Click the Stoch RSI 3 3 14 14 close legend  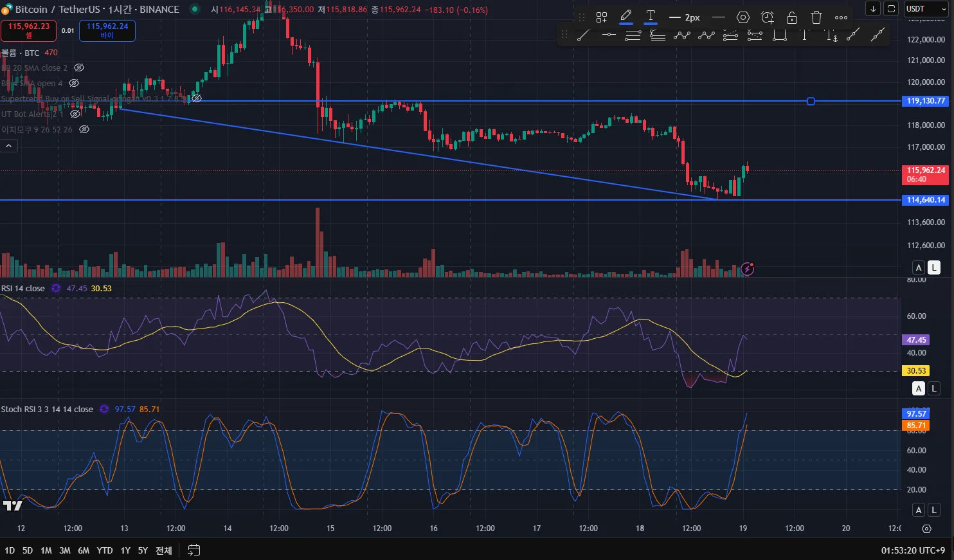(47, 409)
